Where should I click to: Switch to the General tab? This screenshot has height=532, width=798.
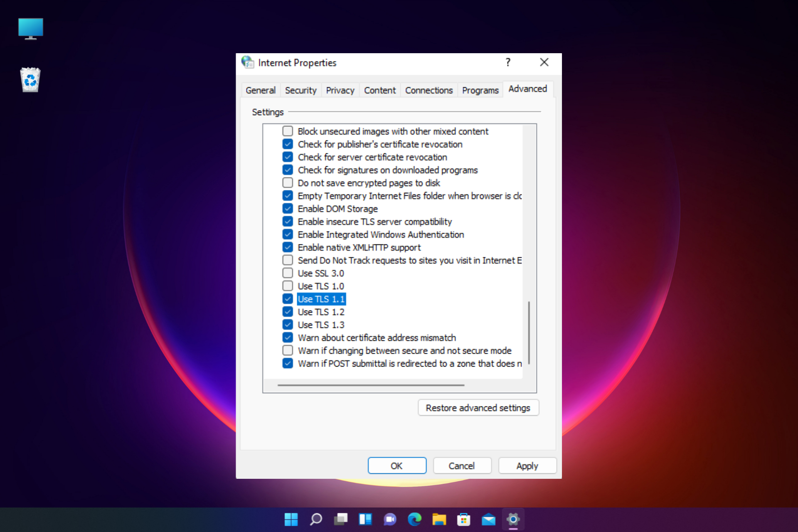click(x=261, y=90)
